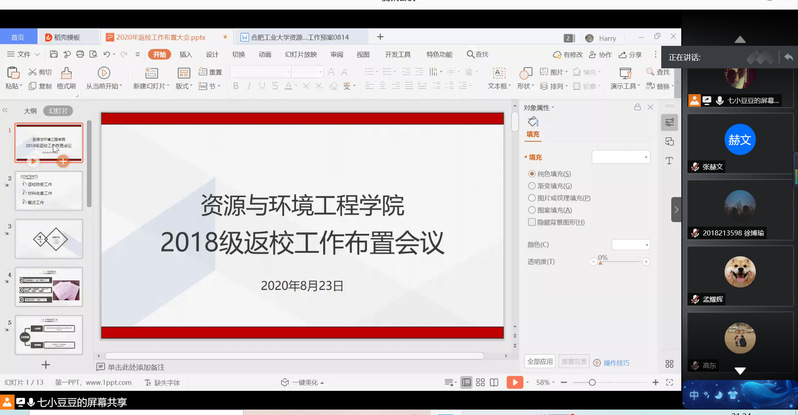Open the fill preset dropdown in properties panel
Screen dimensions: 798x415
pos(620,157)
